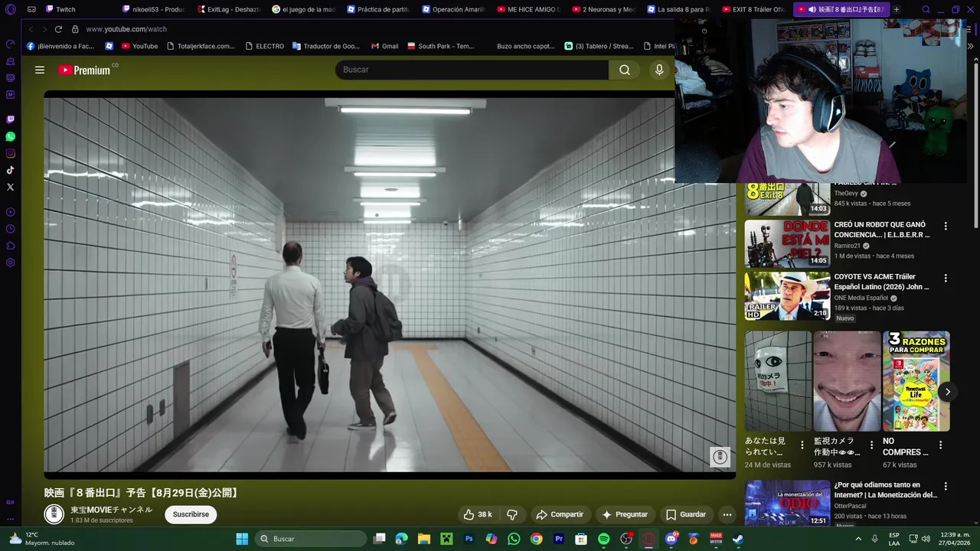This screenshot has width=980, height=551.
Task: Switch to 'ME HICE AMIGO' tab
Action: [x=528, y=9]
